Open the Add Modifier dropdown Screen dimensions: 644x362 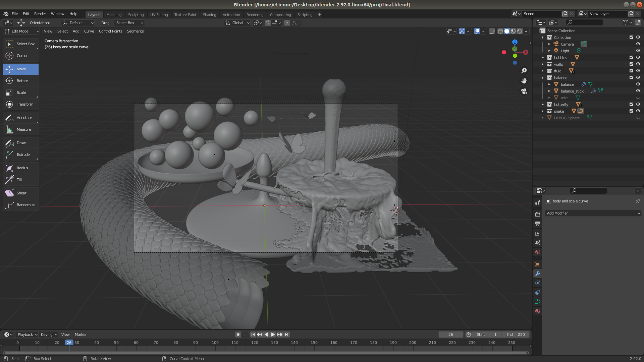point(593,213)
